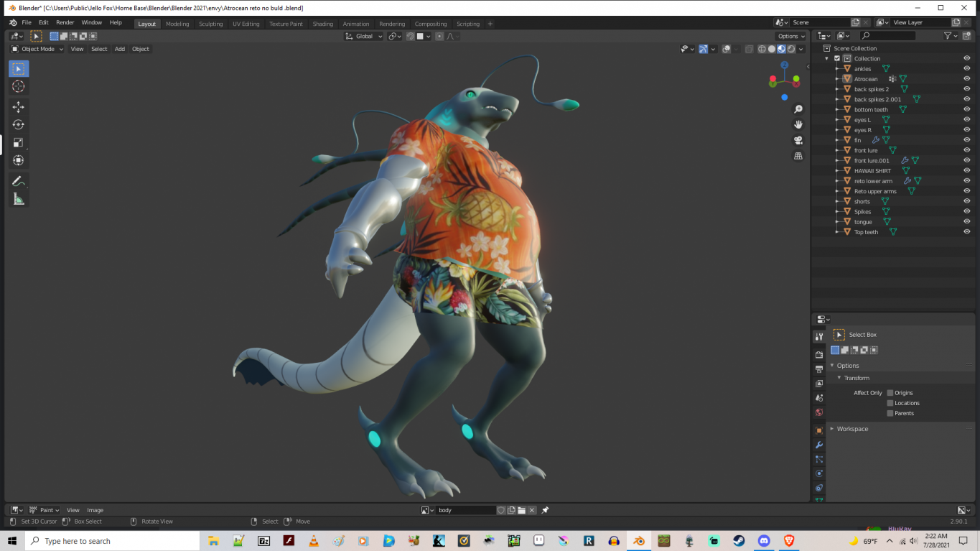Select the Cursor tool in the toolbar
Screen dimensions: 980x551
coord(19,86)
